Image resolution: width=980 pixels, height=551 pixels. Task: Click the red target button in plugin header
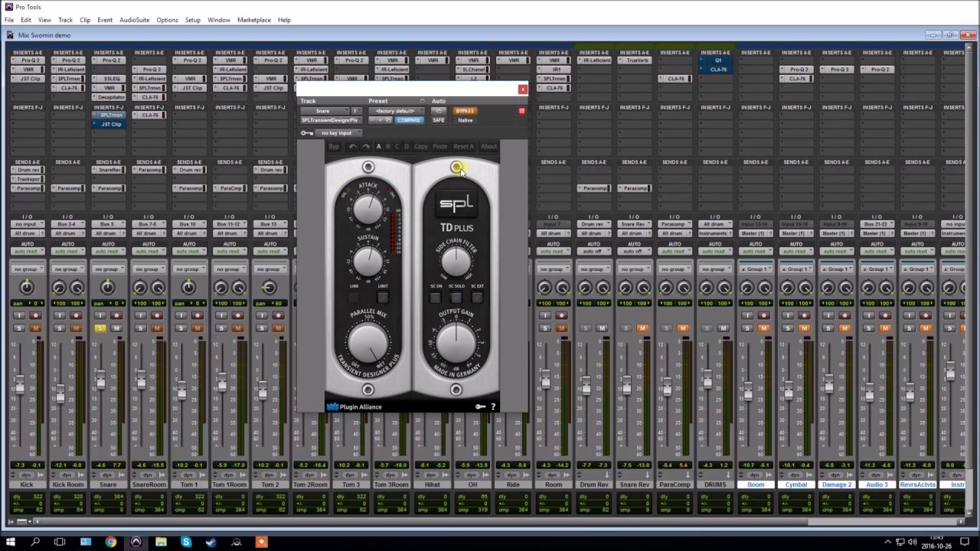point(522,111)
